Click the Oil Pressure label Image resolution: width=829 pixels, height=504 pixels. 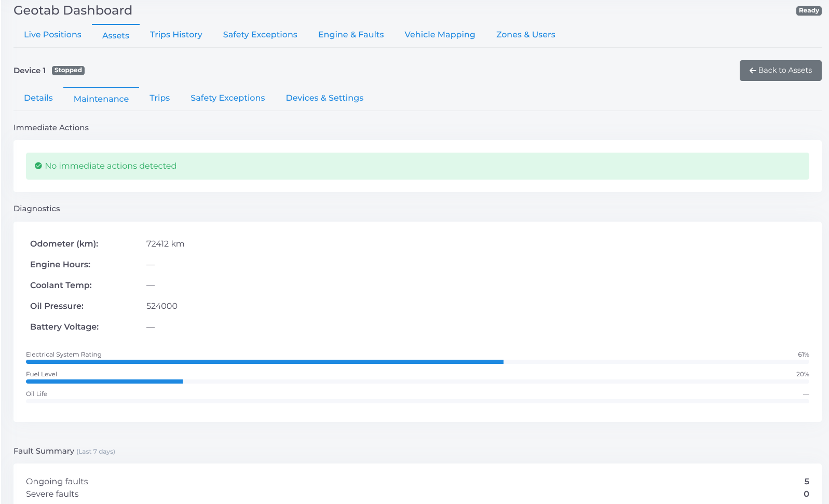tap(57, 306)
